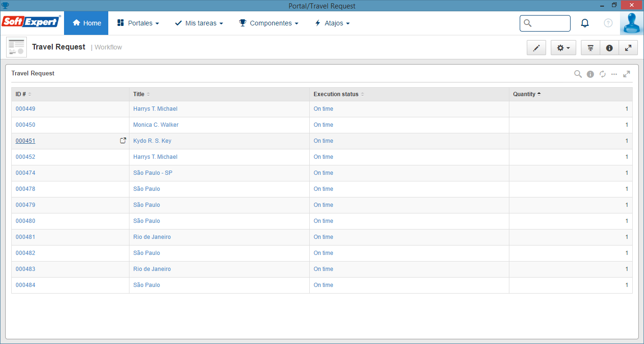Open the Portales menu
This screenshot has width=644, height=344.
click(138, 23)
